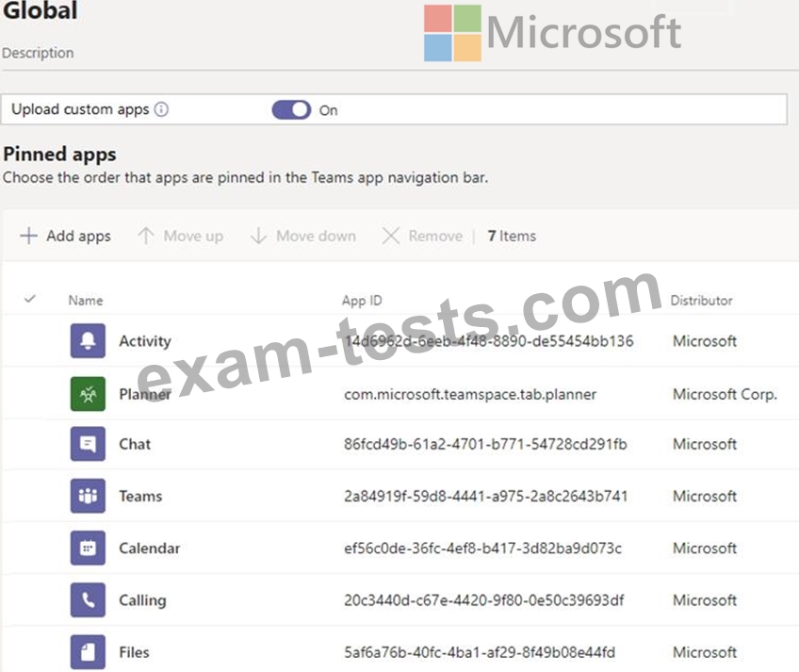Click Microsoft distributor in Calendar row

click(x=705, y=548)
